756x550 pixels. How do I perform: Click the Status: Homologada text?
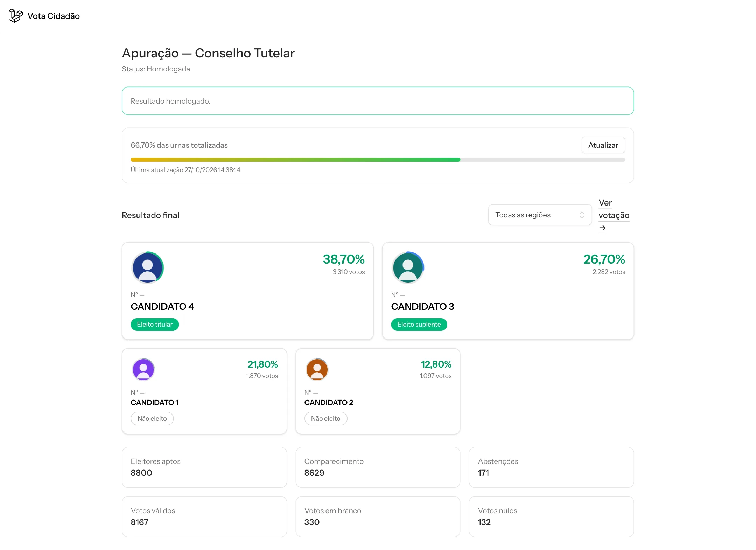(x=156, y=69)
